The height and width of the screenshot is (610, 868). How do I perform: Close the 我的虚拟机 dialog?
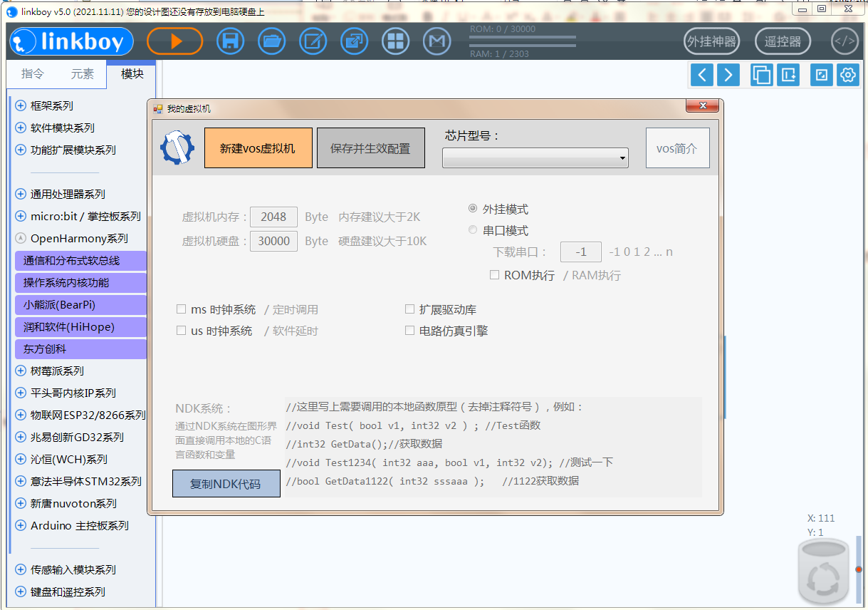click(x=702, y=106)
